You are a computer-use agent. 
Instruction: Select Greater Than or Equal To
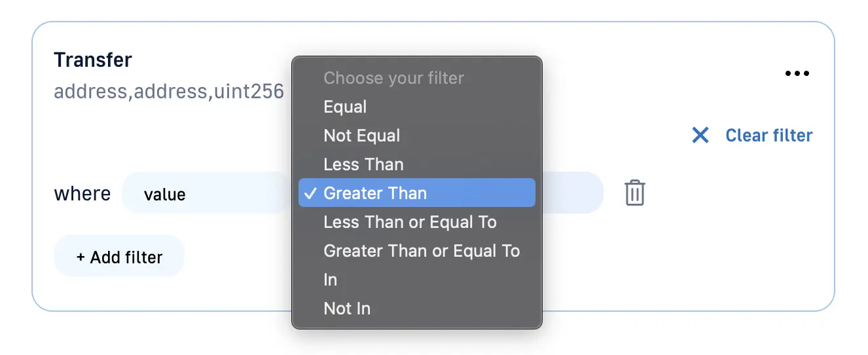click(x=422, y=251)
